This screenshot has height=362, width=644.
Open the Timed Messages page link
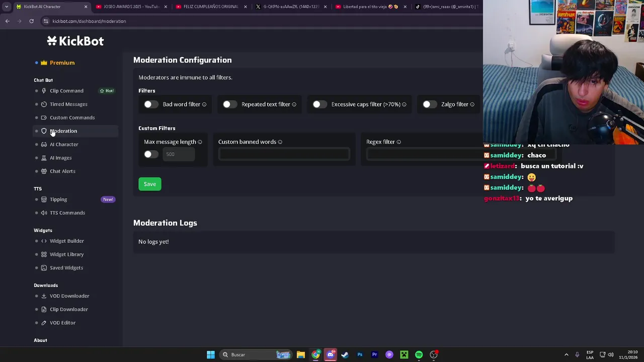click(68, 104)
